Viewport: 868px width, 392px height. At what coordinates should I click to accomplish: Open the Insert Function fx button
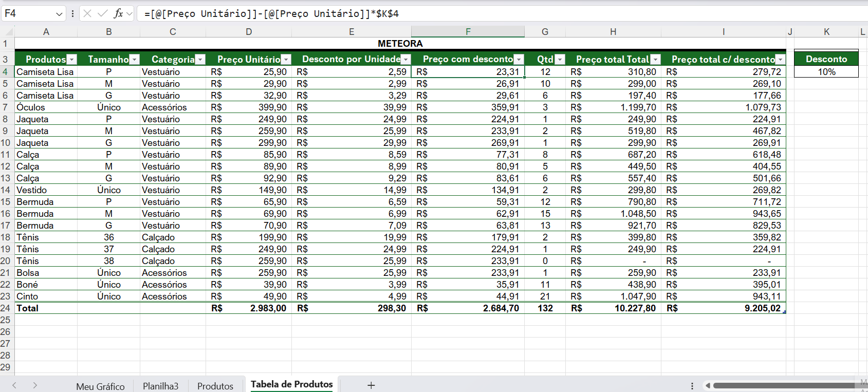coord(118,13)
